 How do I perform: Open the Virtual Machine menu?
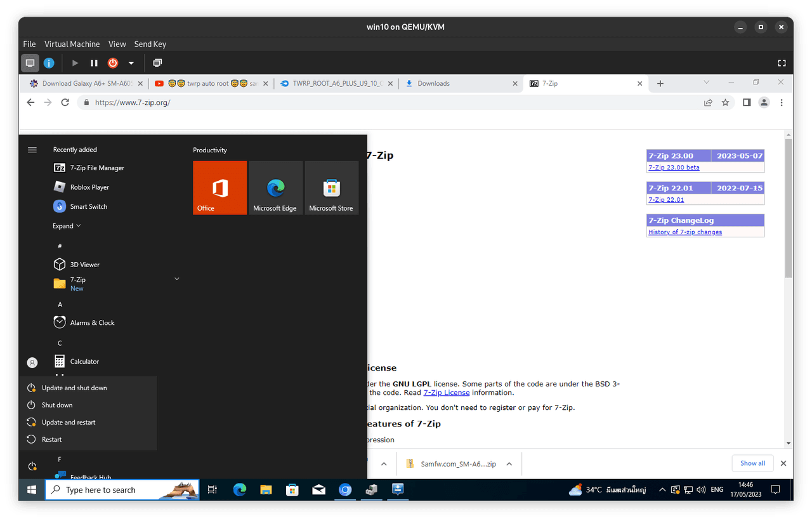click(x=72, y=44)
